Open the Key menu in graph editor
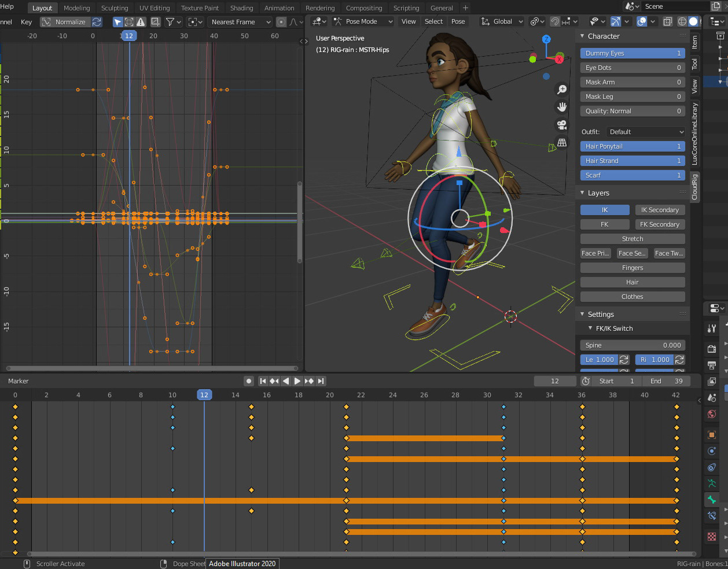The image size is (728, 569). pos(27,22)
